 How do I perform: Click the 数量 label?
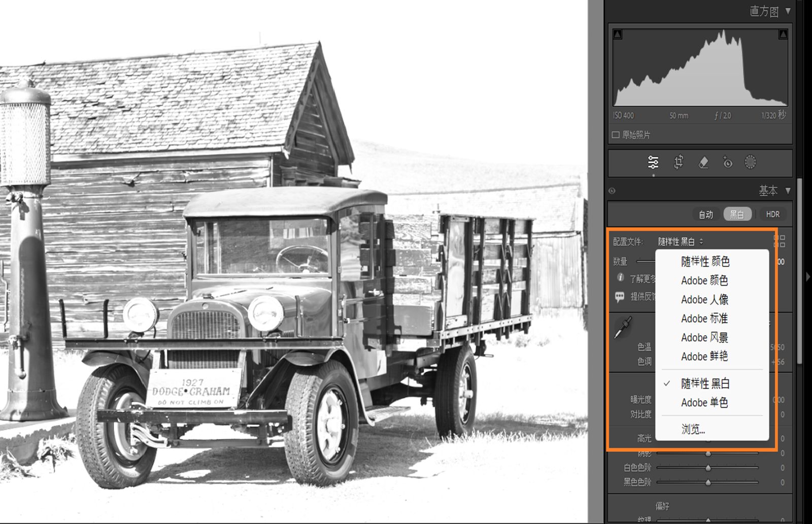[x=620, y=261]
